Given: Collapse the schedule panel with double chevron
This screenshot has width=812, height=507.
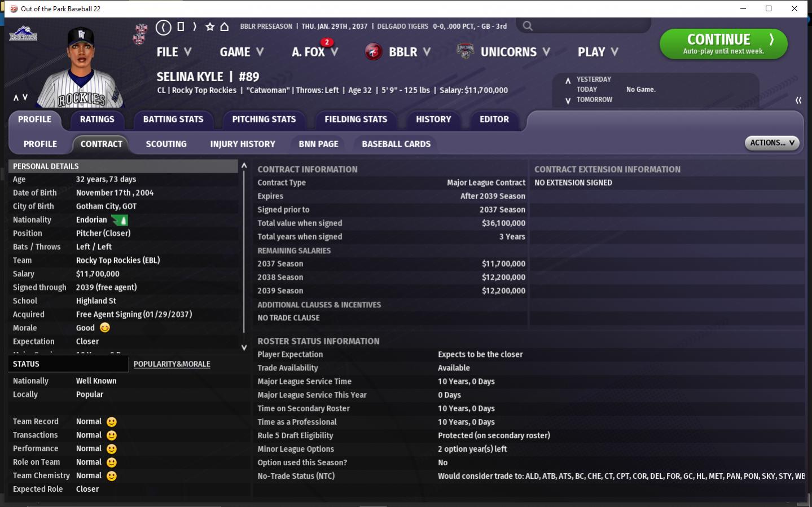Looking at the screenshot, I should pyautogui.click(x=798, y=100).
